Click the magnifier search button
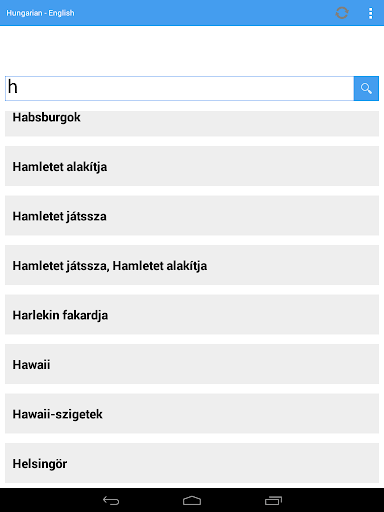384x512 pixels. click(x=366, y=88)
